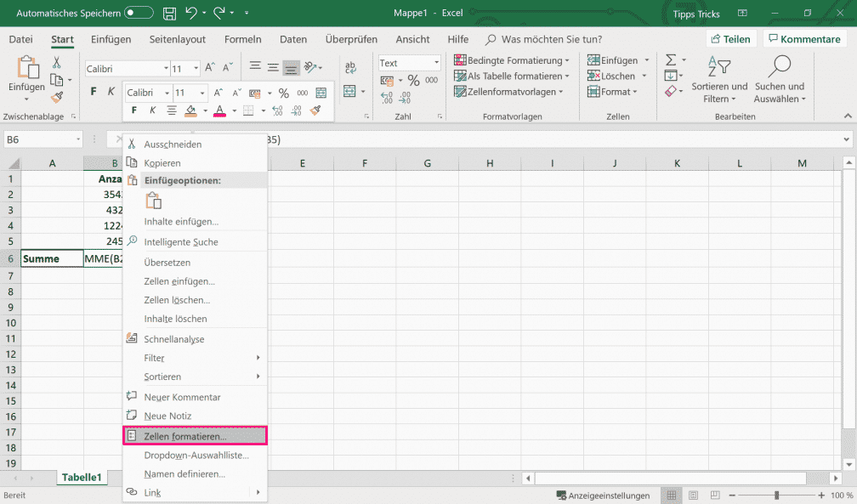The height and width of the screenshot is (504, 857).
Task: Click the Tabelle1 sheet tab
Action: 82,477
